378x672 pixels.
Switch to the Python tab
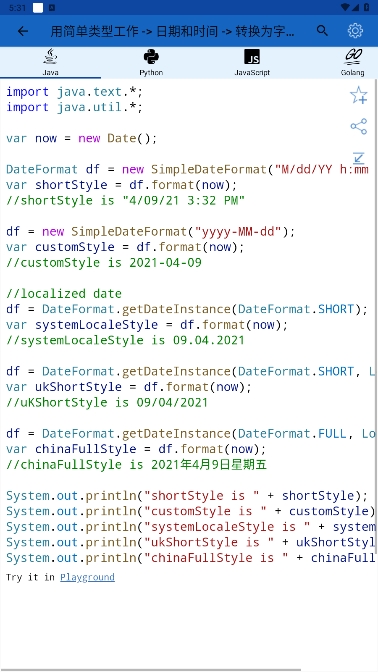[151, 63]
